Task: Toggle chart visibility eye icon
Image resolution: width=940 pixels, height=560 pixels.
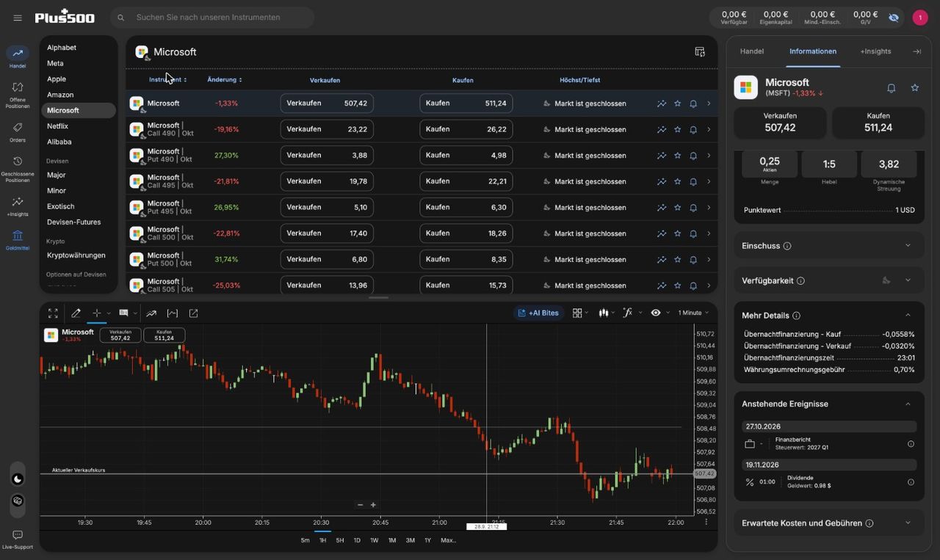Action: pos(656,313)
